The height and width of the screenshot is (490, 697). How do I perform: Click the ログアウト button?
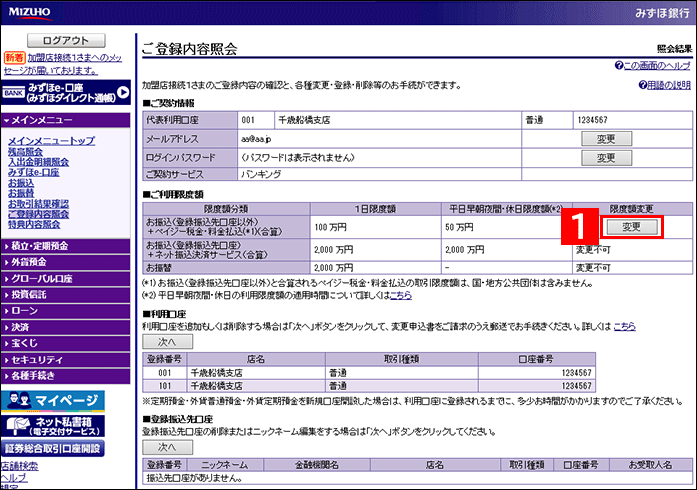click(x=66, y=40)
